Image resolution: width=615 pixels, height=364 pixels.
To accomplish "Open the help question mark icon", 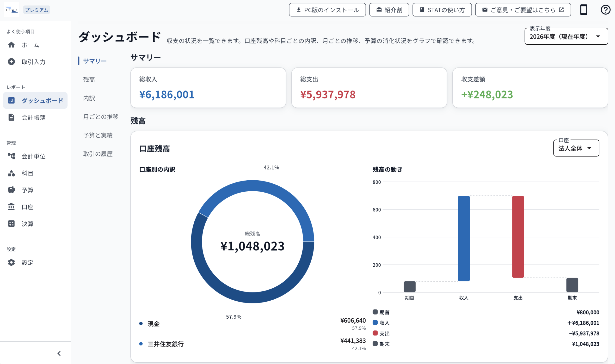I will tap(605, 10).
